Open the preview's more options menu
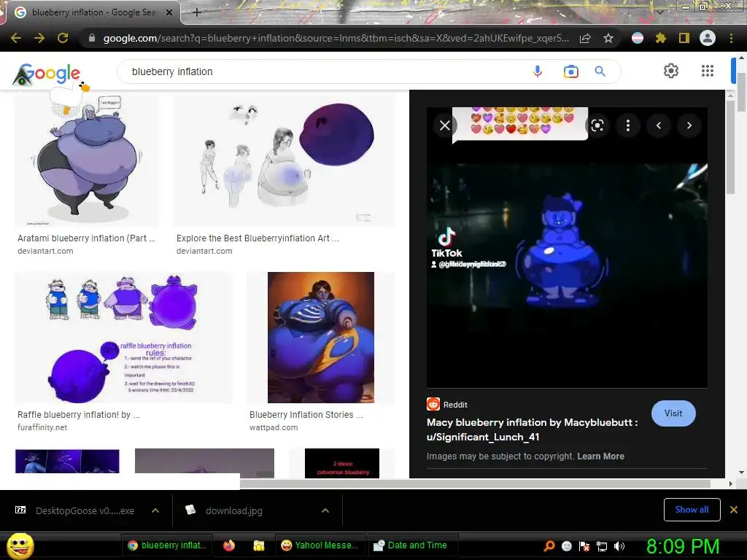This screenshot has width=747, height=560. point(628,125)
